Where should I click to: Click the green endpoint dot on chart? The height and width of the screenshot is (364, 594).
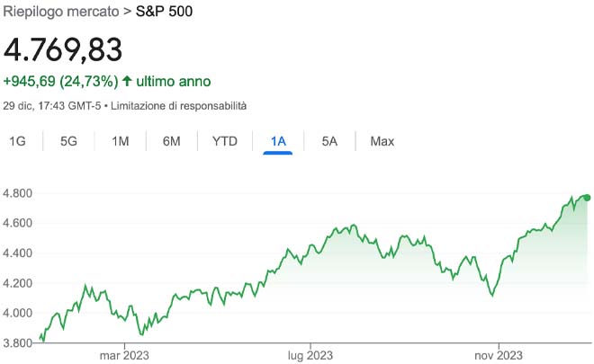point(588,198)
